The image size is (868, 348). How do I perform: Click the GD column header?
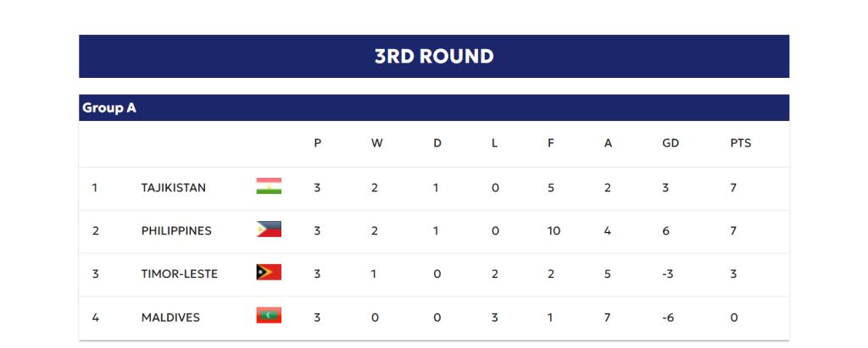coord(670,143)
